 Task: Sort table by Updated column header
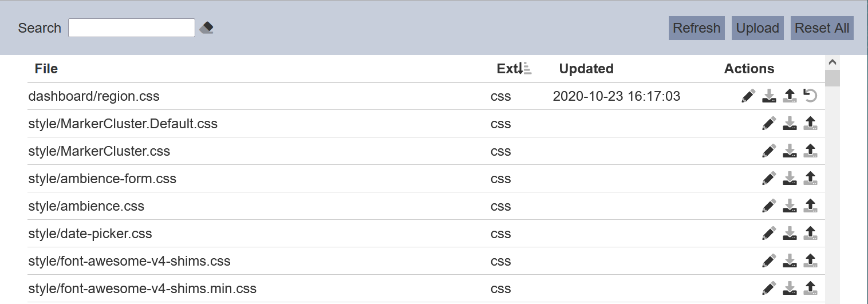pos(586,69)
